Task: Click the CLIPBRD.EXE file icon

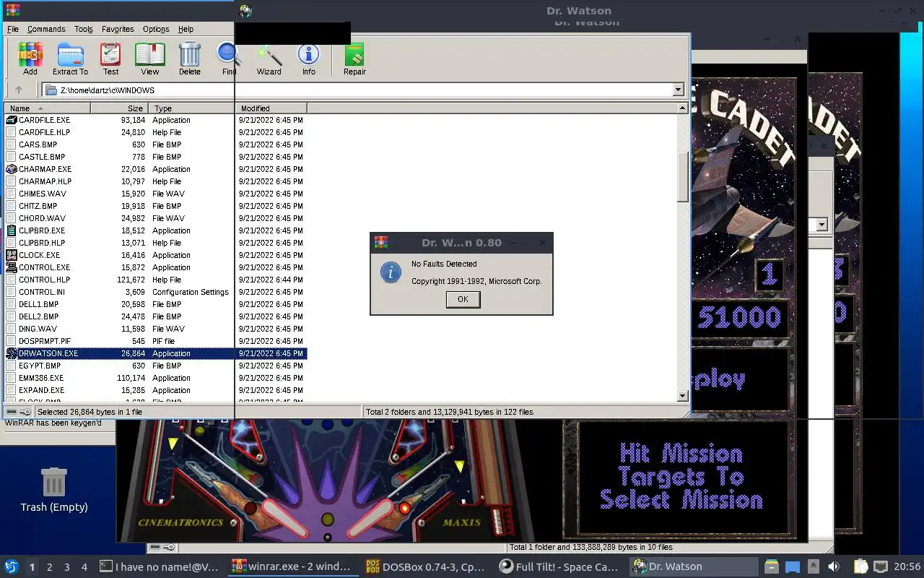Action: [12, 230]
